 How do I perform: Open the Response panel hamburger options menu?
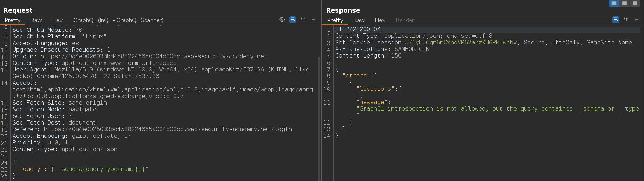pyautogui.click(x=637, y=20)
